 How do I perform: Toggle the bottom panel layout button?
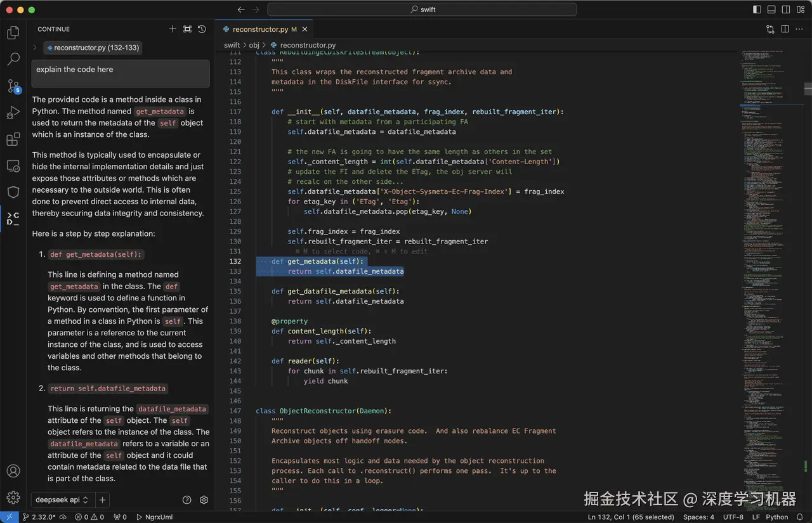[772, 10]
